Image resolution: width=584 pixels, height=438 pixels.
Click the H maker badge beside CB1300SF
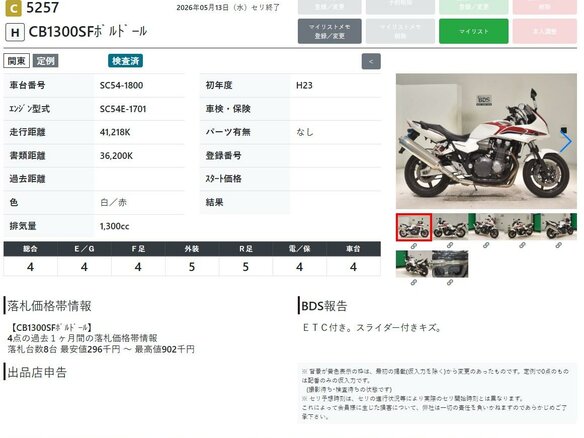[15, 32]
